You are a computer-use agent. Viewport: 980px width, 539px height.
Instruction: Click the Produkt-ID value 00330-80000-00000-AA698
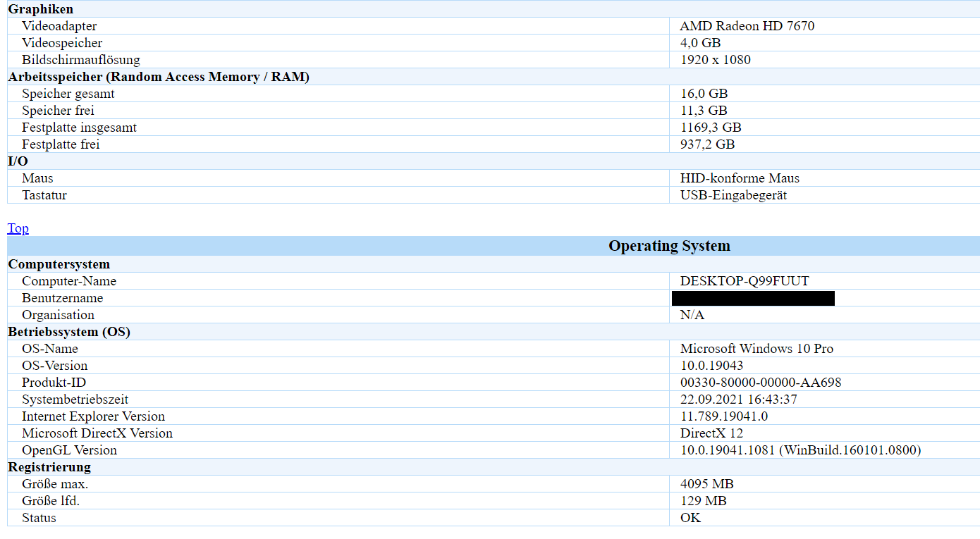pyautogui.click(x=760, y=383)
